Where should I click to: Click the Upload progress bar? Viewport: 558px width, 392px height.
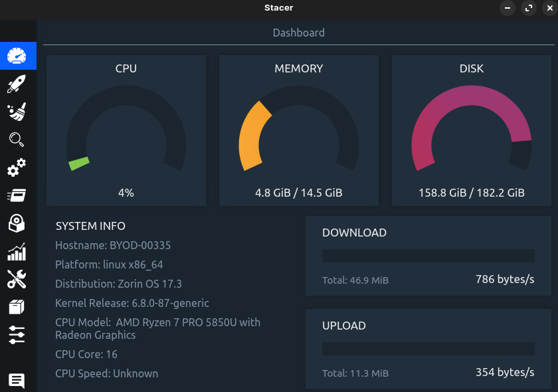428,349
